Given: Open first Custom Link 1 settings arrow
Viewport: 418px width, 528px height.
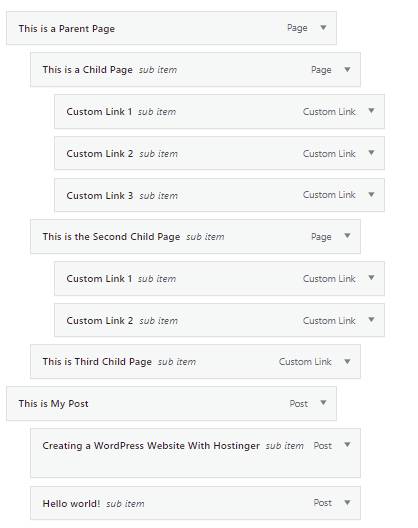Looking at the screenshot, I should 371,111.
